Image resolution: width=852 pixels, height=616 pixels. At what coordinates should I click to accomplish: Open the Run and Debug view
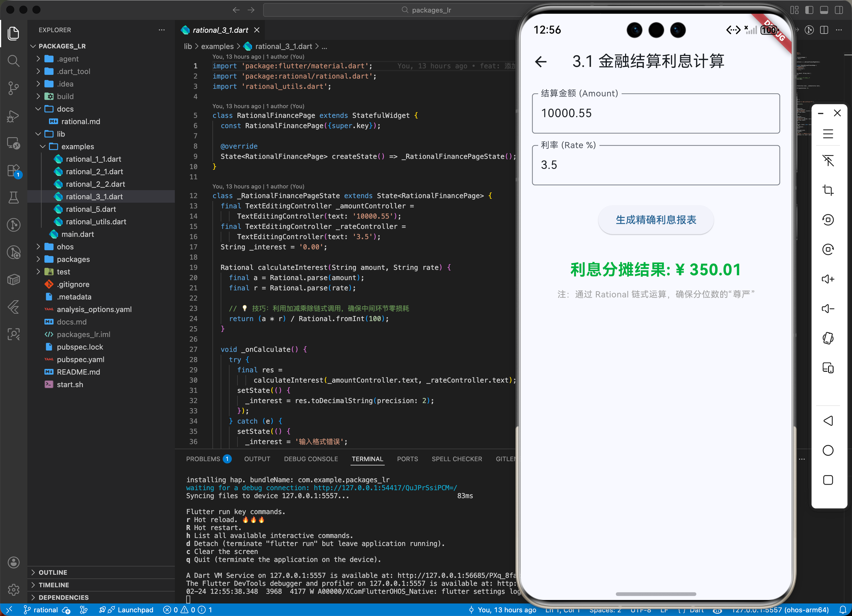click(x=13, y=116)
